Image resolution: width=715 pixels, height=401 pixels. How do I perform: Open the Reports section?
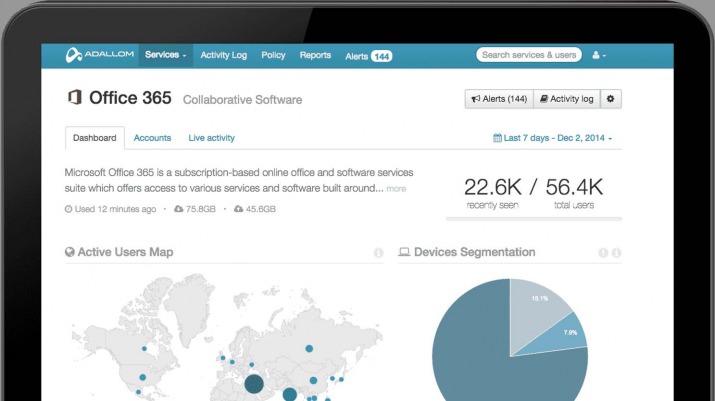point(315,55)
